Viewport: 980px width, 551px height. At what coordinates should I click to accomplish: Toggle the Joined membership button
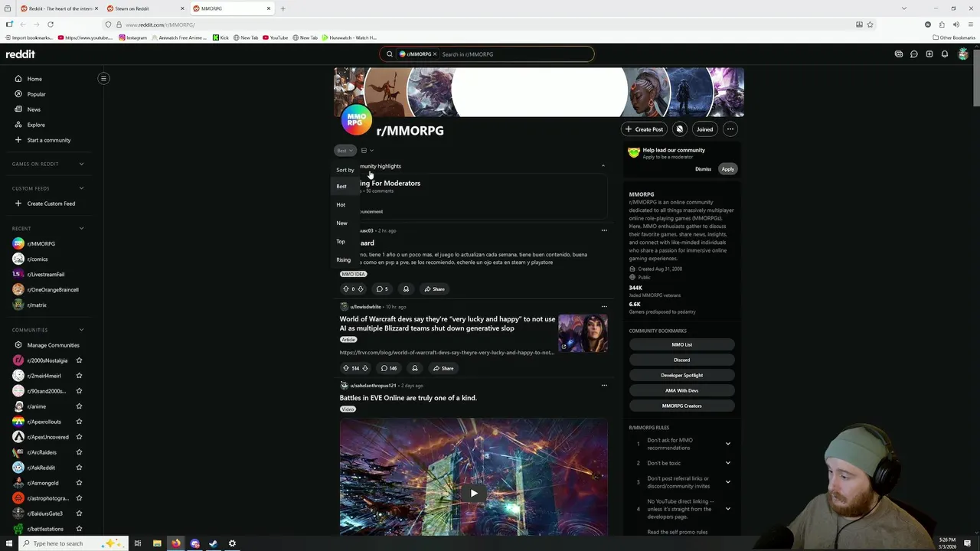click(704, 129)
